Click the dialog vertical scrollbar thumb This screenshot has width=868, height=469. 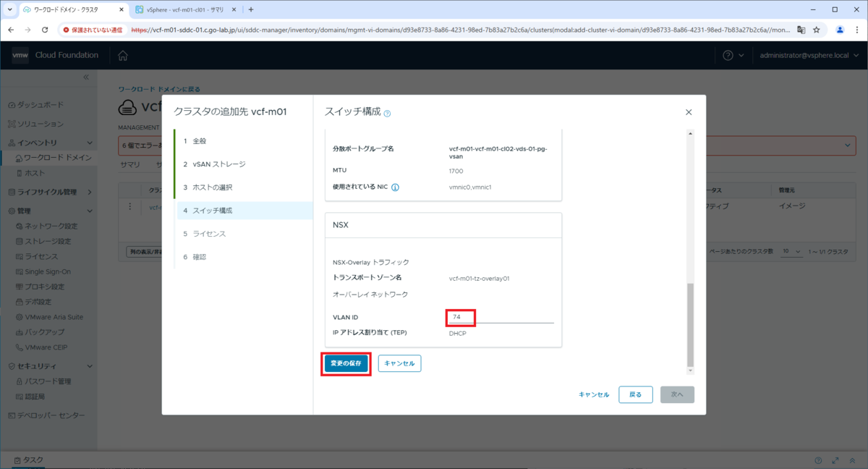click(x=690, y=325)
